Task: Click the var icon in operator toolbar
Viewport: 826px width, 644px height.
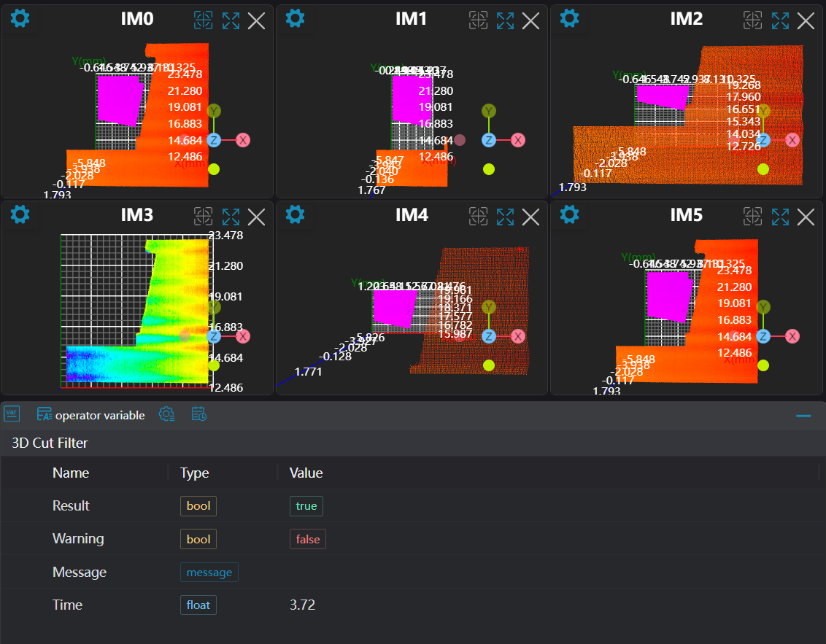Action: click(x=12, y=414)
